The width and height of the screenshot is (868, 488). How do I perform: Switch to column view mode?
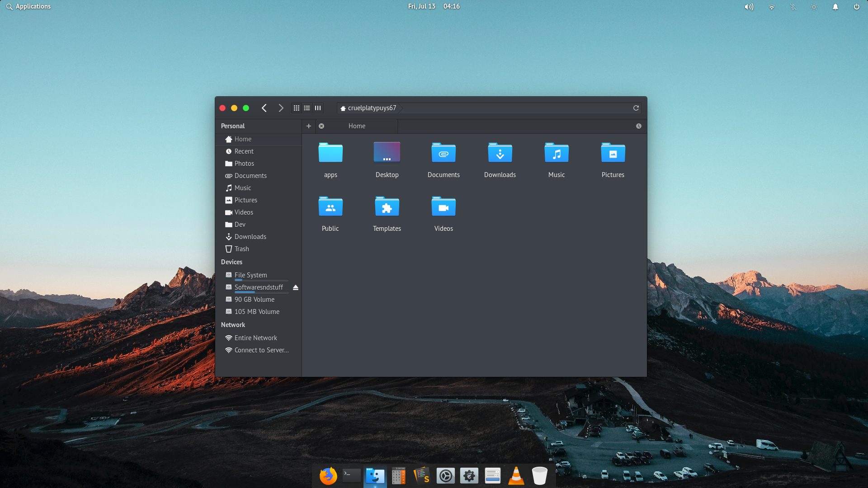[x=318, y=108]
